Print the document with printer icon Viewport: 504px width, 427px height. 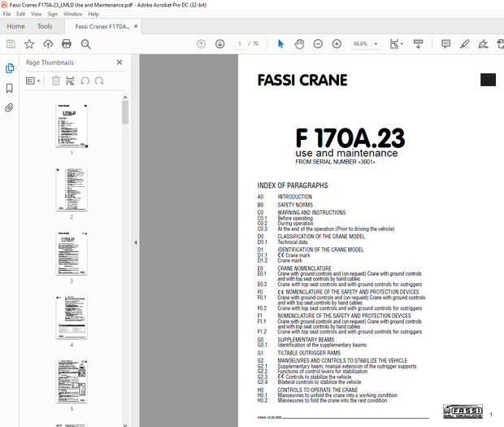(x=67, y=44)
